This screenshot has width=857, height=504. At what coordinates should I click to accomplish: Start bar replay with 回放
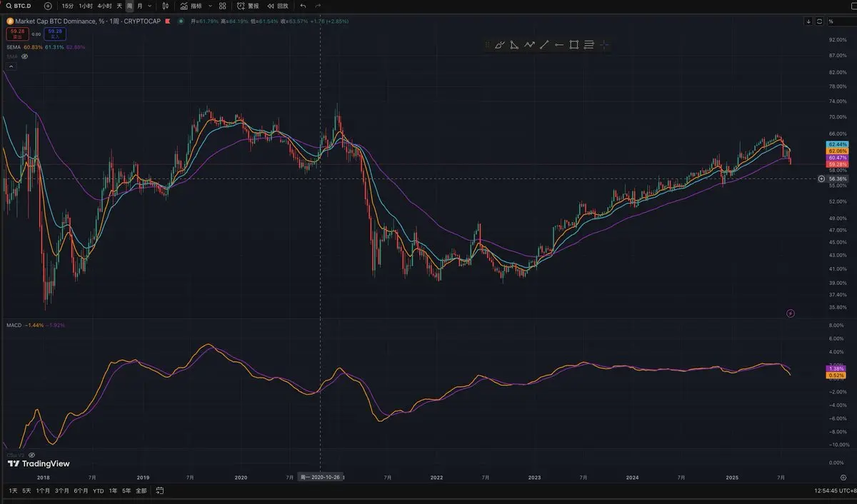[278, 6]
